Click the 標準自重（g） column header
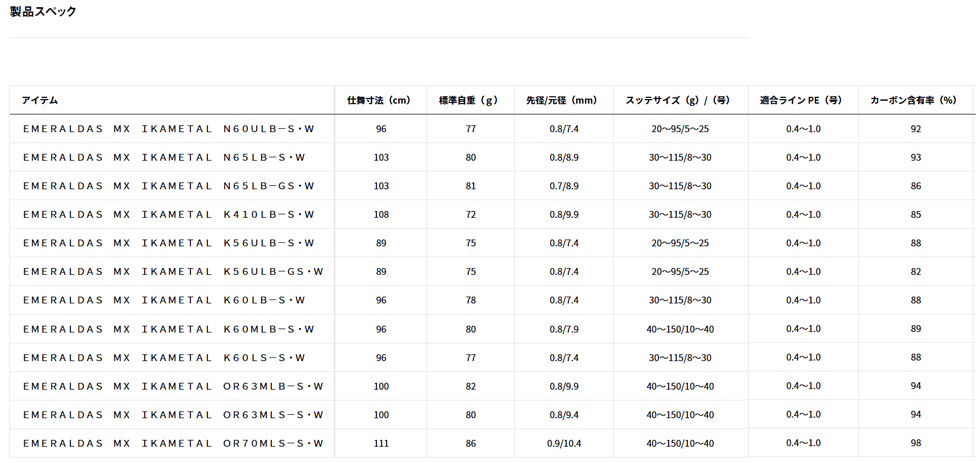The width and height of the screenshot is (980, 463). click(x=469, y=100)
